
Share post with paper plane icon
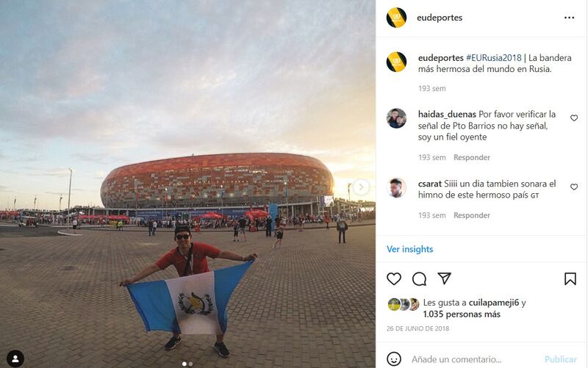(x=444, y=278)
